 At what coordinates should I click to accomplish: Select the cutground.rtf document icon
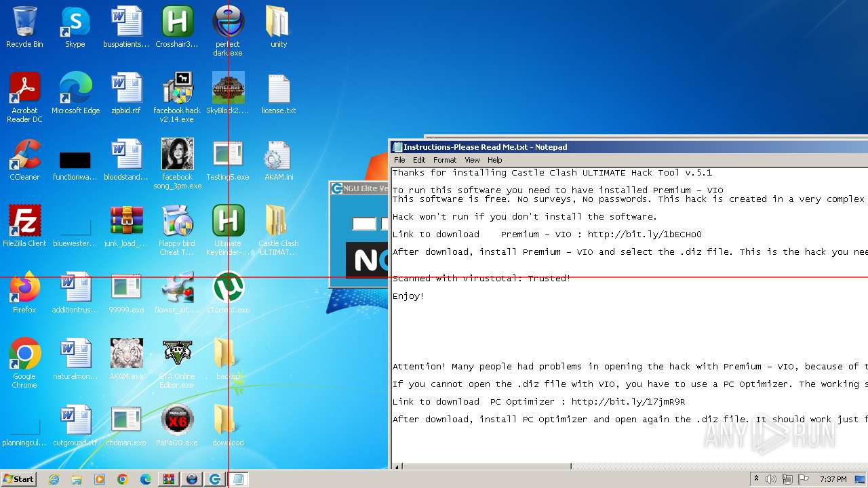click(x=75, y=426)
